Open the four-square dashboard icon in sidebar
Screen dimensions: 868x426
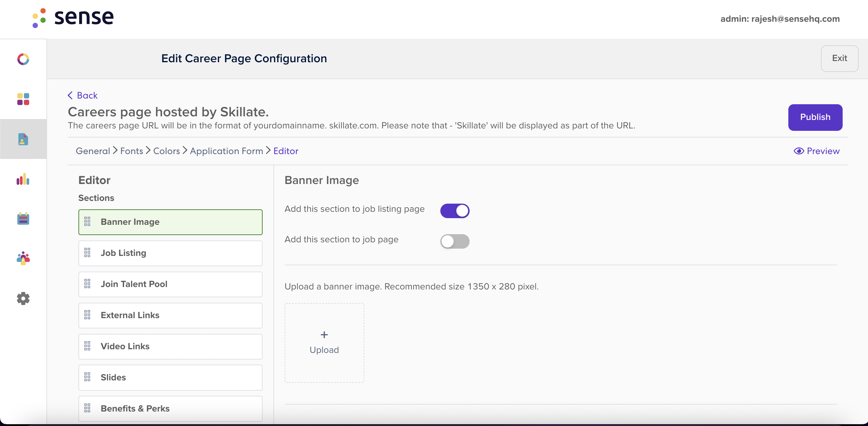(23, 99)
